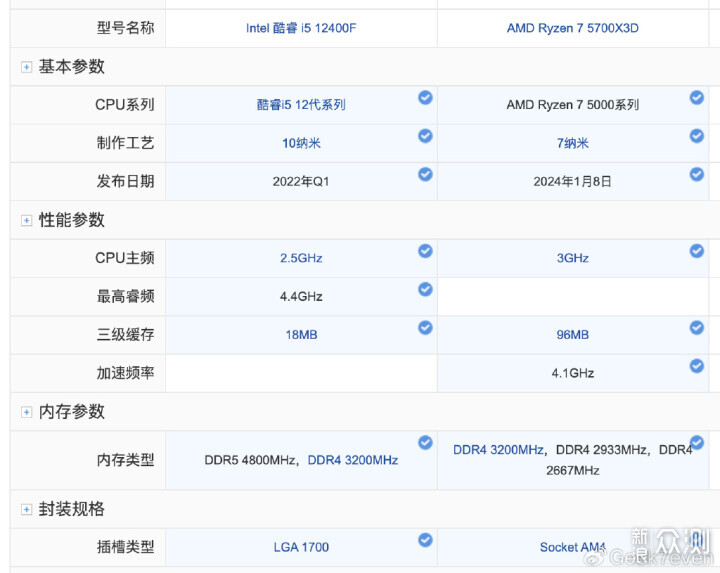Select the 4.1GHz 加速频率 value
720x573 pixels.
click(x=573, y=373)
